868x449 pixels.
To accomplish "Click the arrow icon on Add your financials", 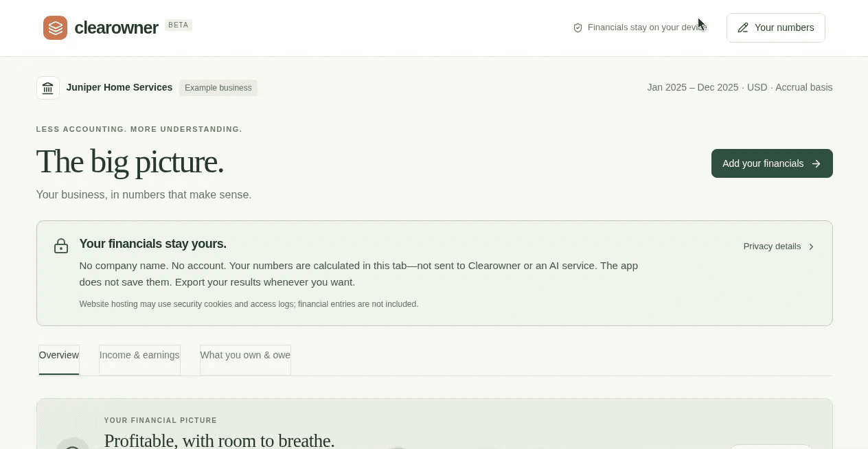I will pyautogui.click(x=816, y=163).
